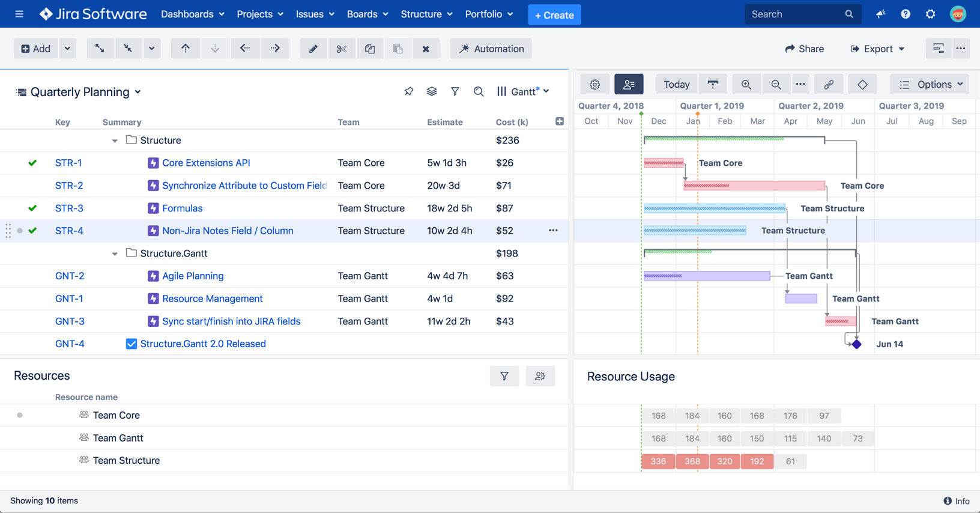Open the Dashboards menu
This screenshot has height=513, width=980.
(193, 14)
